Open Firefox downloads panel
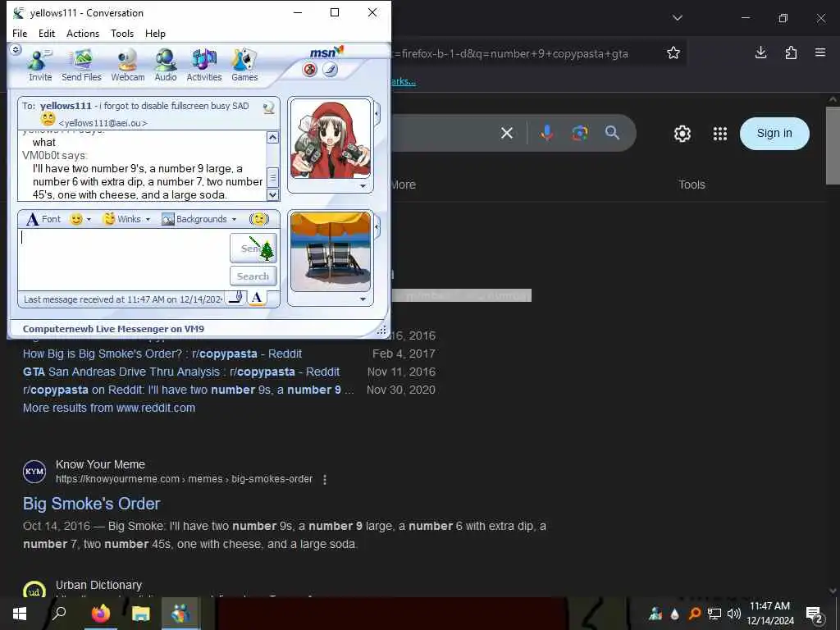This screenshot has width=840, height=630. (760, 52)
